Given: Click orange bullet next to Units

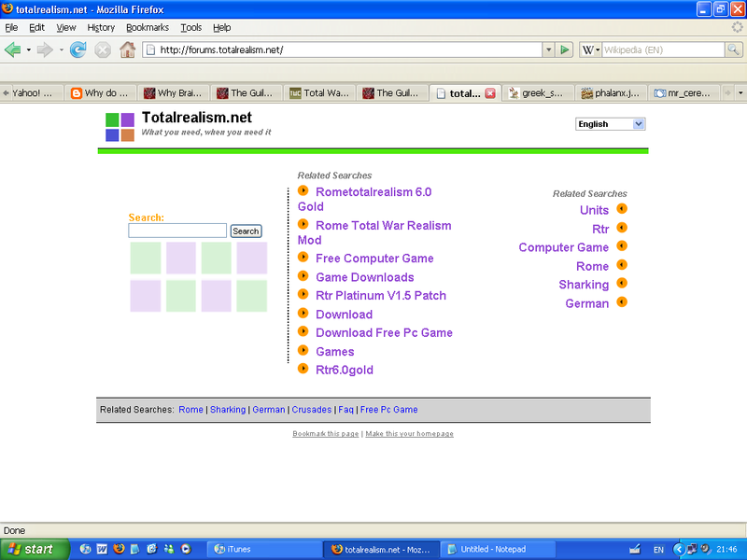Looking at the screenshot, I should point(622,208).
